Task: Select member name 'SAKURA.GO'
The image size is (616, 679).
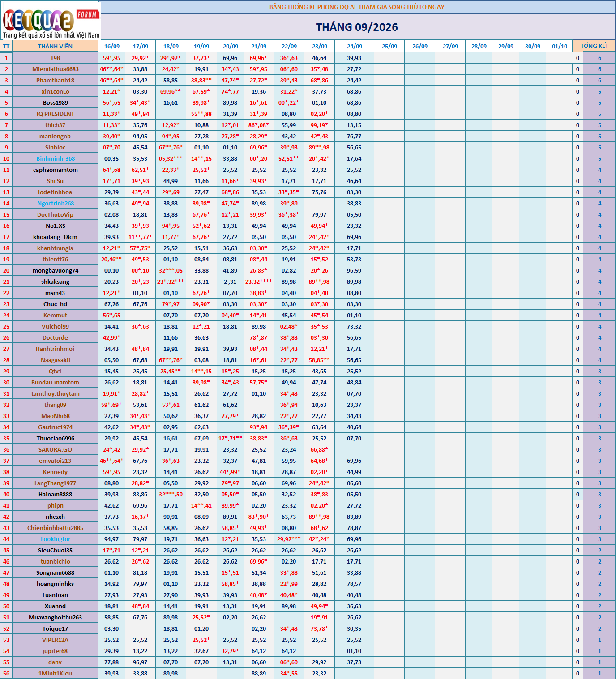Action: [x=55, y=449]
